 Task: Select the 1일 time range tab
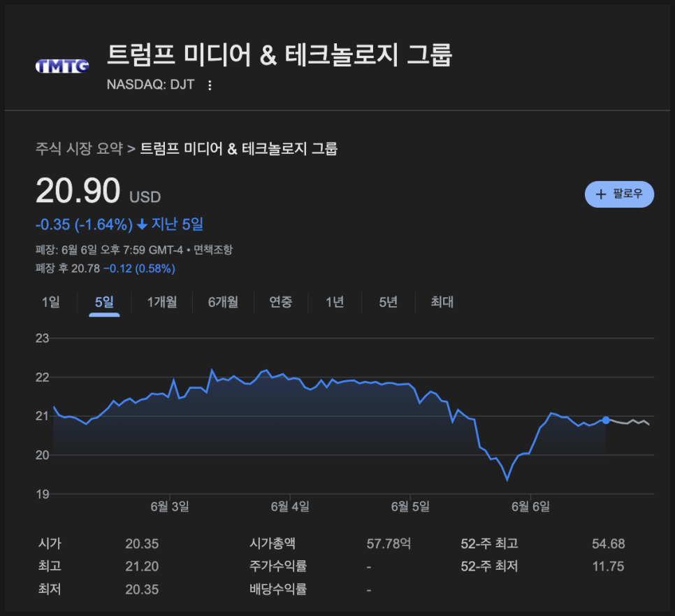point(51,302)
